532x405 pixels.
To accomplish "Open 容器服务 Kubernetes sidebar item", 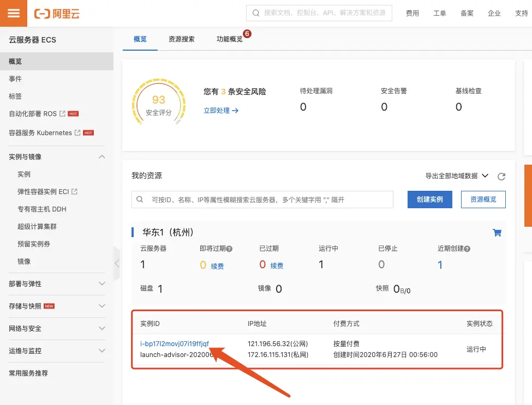I will click(x=40, y=132).
